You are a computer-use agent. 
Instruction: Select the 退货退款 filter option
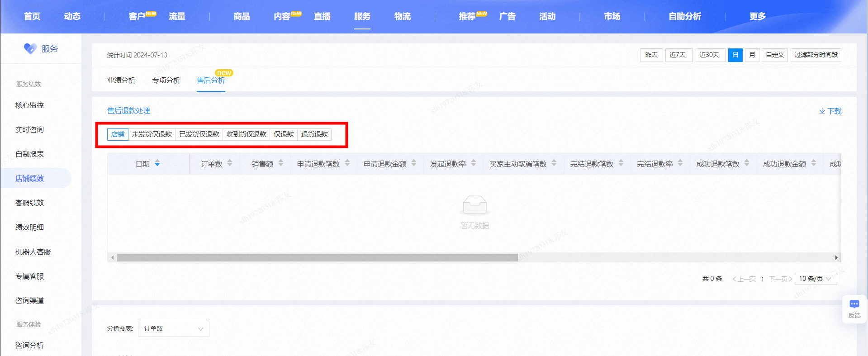pyautogui.click(x=314, y=134)
